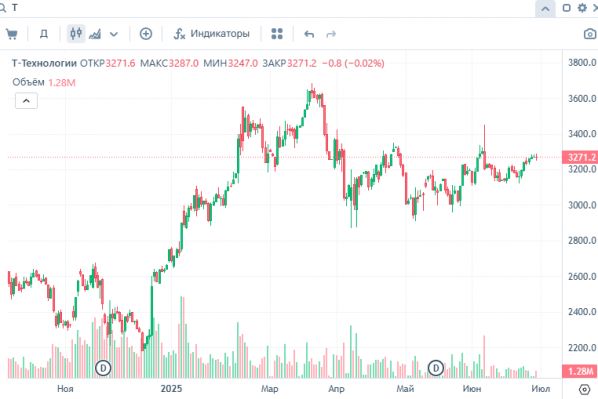598x399 pixels.
Task: Open the price scale settings hexagon icon
Action: click(x=584, y=389)
